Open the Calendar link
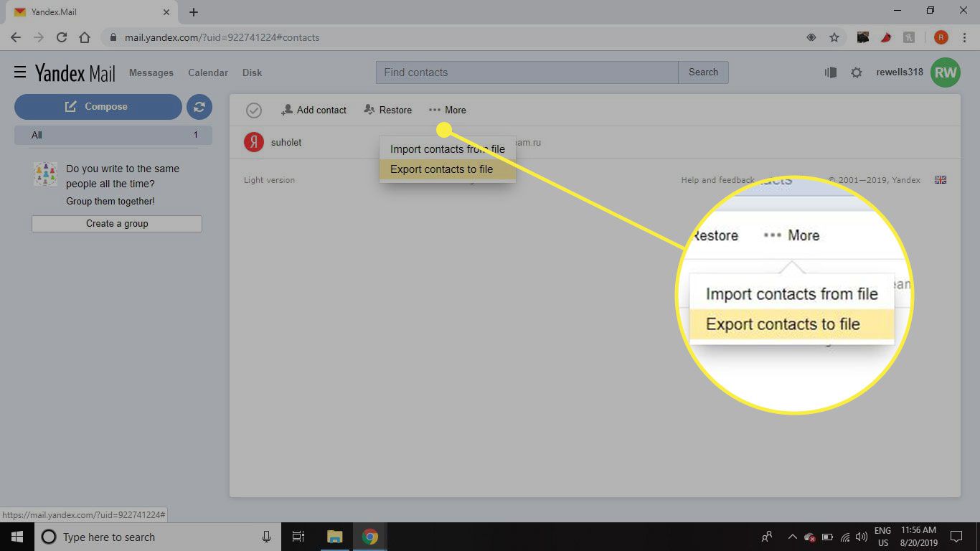Image resolution: width=980 pixels, height=551 pixels. tap(208, 72)
